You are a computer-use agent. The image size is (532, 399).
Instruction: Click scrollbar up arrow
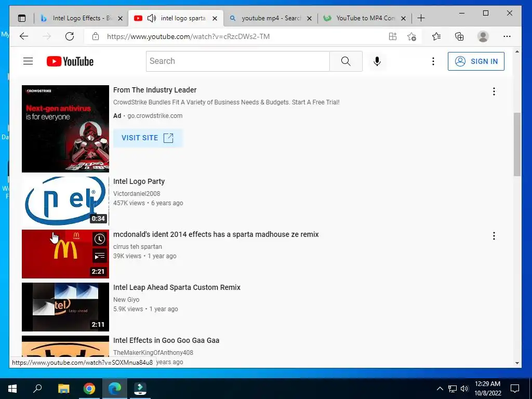coord(517,52)
